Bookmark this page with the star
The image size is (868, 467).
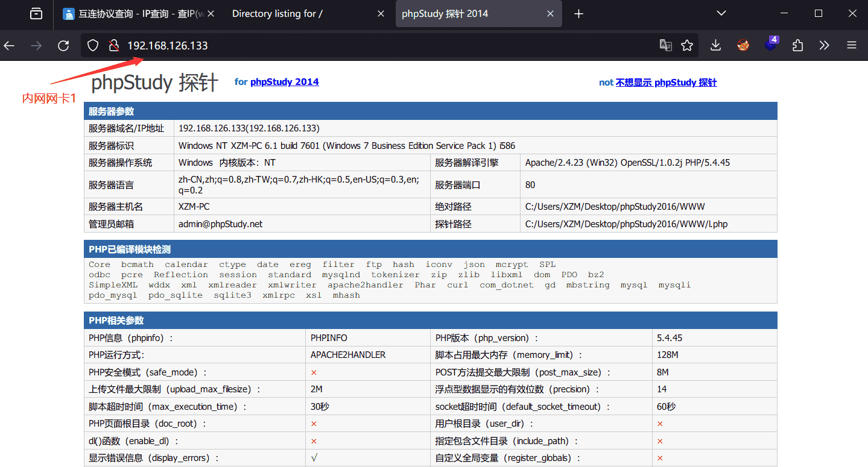pos(687,45)
